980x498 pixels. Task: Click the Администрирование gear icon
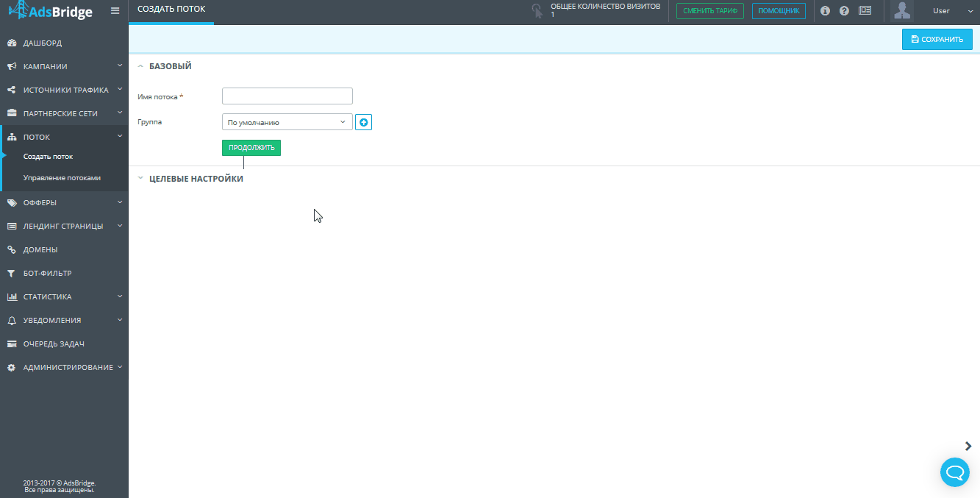click(x=12, y=368)
